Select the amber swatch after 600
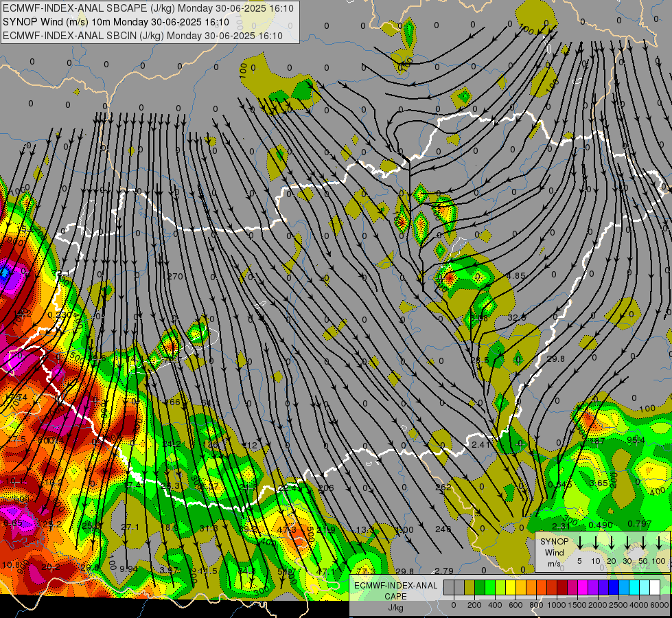 pyautogui.click(x=521, y=587)
